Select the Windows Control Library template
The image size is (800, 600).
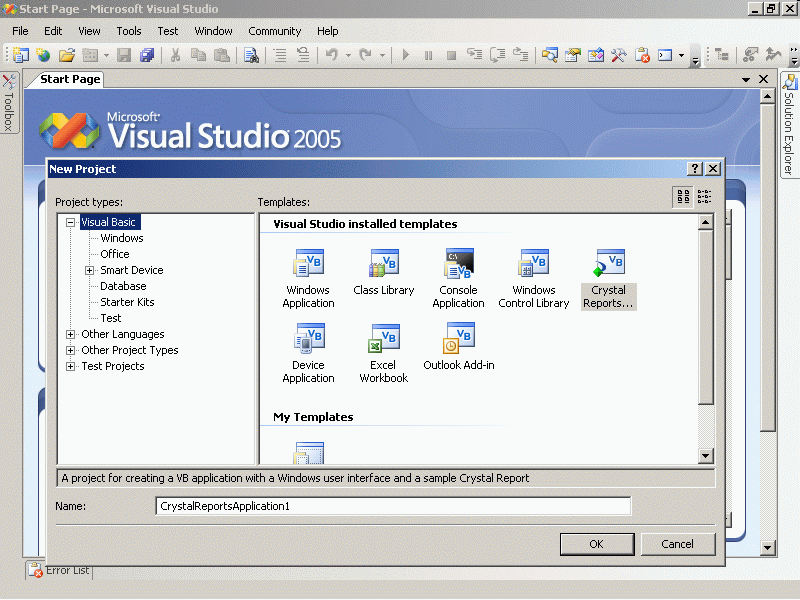click(x=534, y=279)
